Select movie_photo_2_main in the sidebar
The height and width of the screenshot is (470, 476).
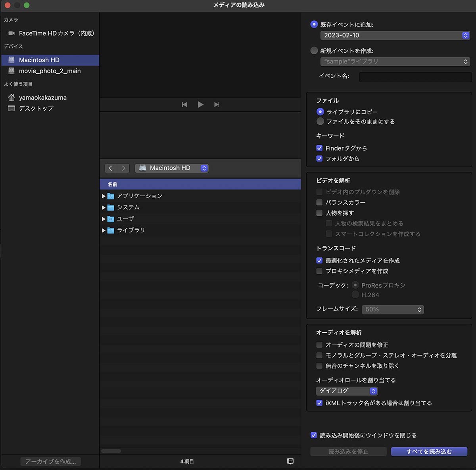coord(50,71)
